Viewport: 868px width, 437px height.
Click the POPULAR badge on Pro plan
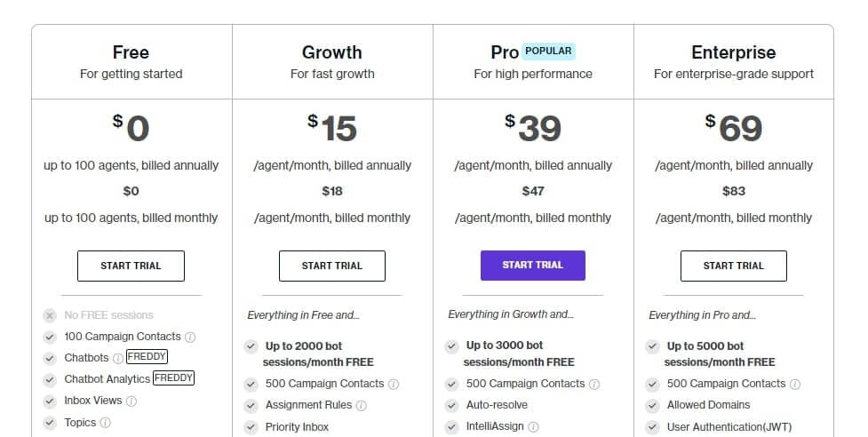(548, 51)
